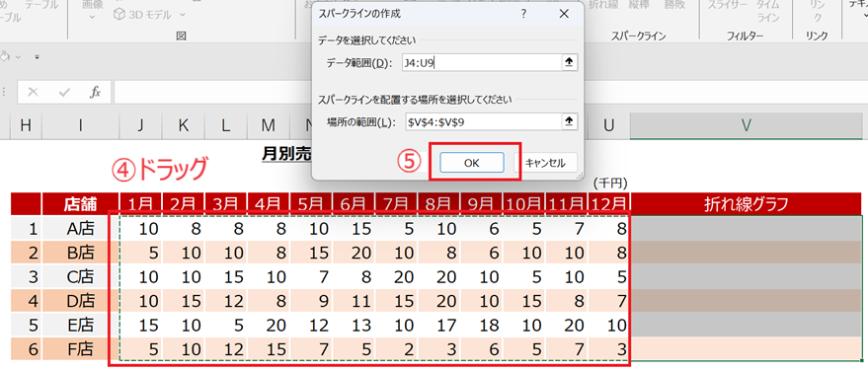This screenshot has width=868, height=370.
Task: Click the C店 cell
Action: coord(80,277)
